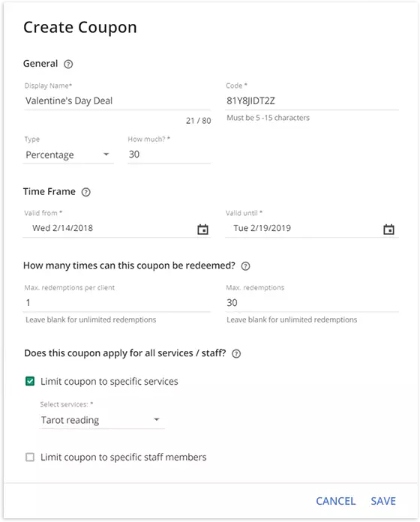
Task: Focus the How much field
Action: (x=169, y=154)
